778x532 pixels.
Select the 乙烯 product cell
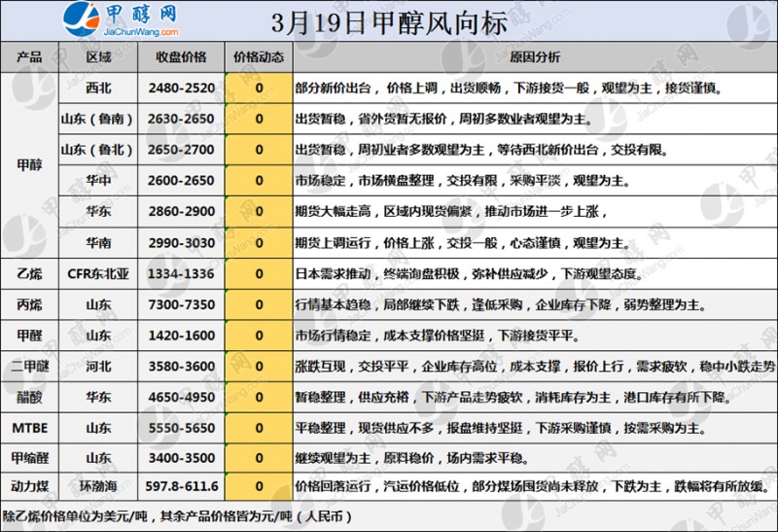[x=29, y=273]
